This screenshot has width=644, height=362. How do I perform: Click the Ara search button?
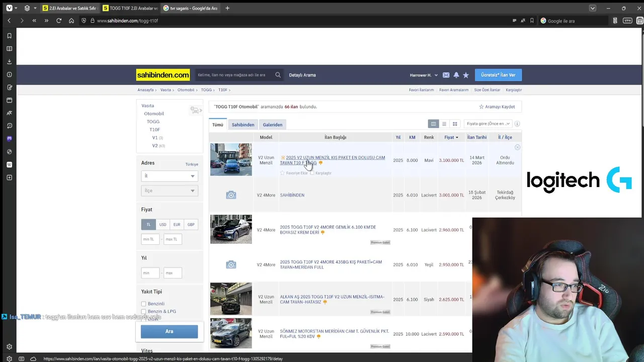[169, 331]
